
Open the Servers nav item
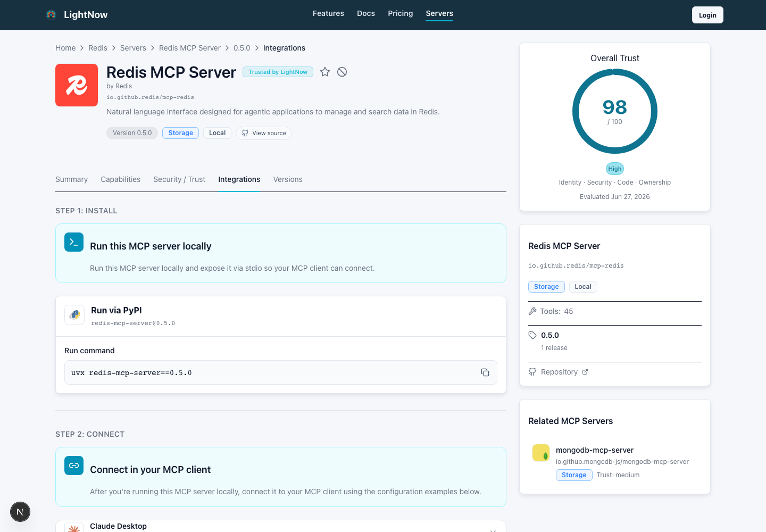point(439,13)
